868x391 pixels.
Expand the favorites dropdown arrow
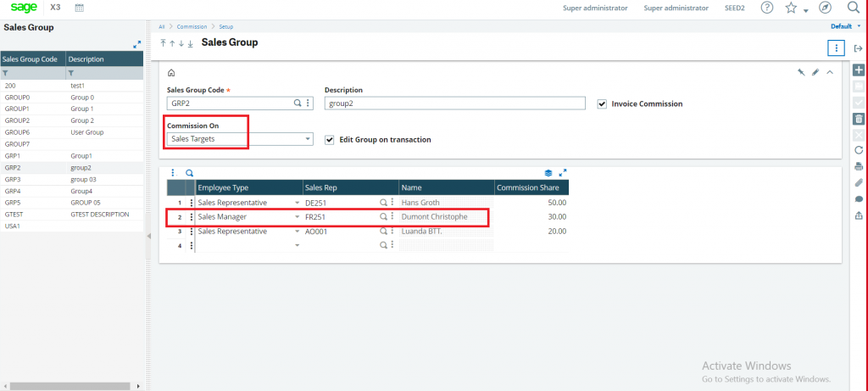tap(806, 10)
